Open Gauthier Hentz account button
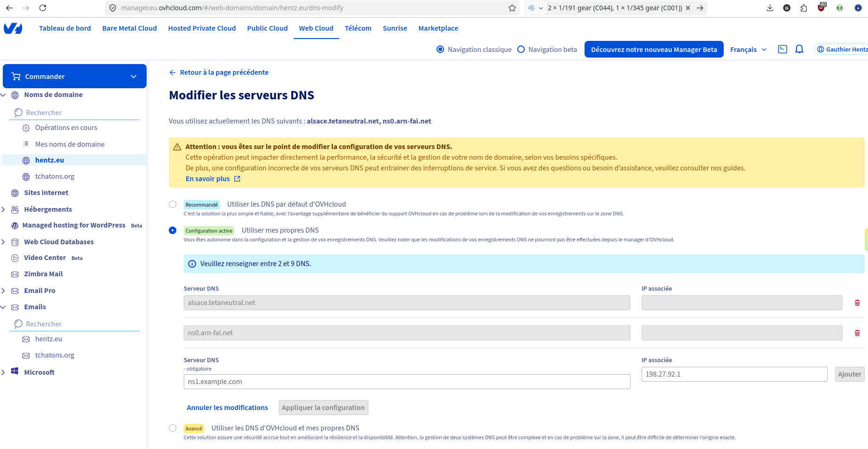 coord(841,49)
